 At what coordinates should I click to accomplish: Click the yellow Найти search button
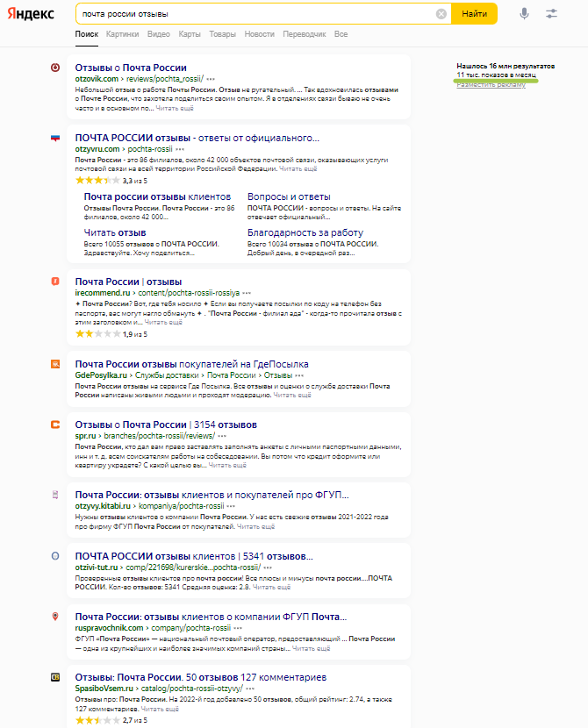tap(474, 13)
